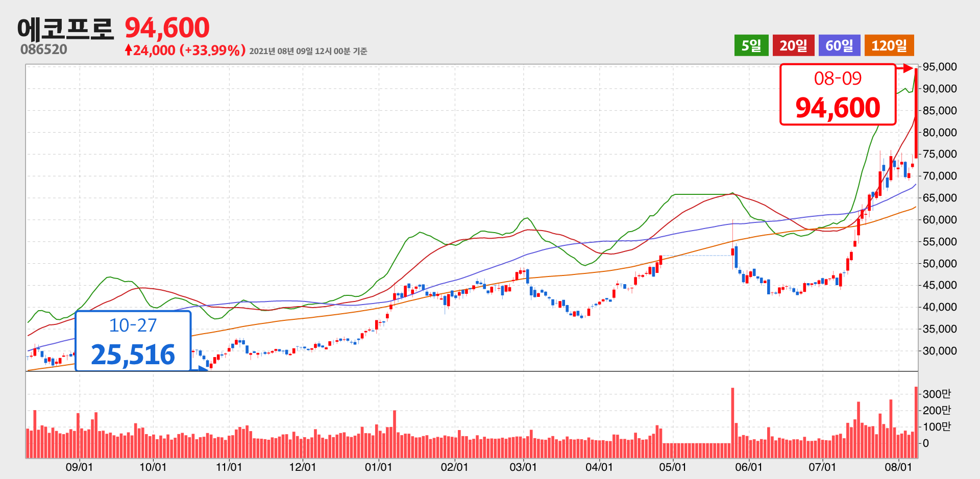Click the 05/01 date axis label
Viewport: 980px width, 479px height.
pos(673,467)
